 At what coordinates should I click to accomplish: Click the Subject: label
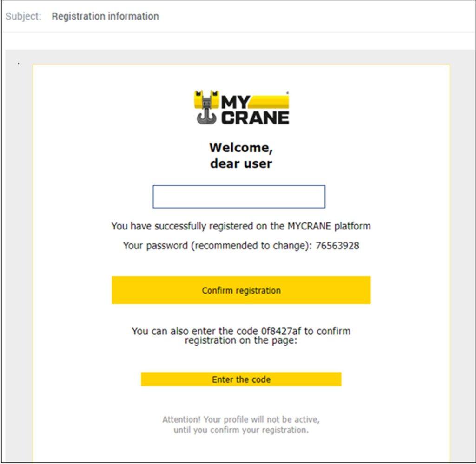tap(23, 16)
